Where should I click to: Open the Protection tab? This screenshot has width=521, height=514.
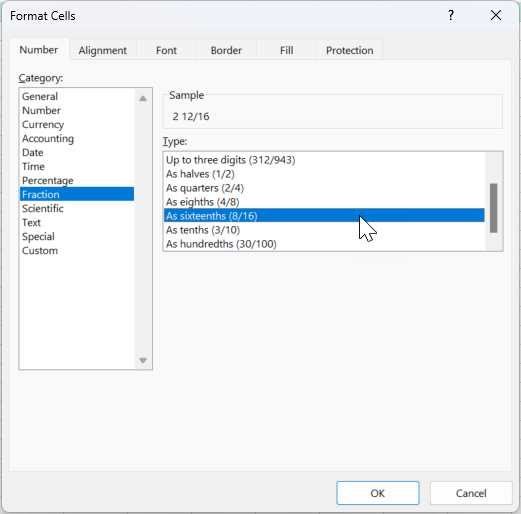coord(349,50)
